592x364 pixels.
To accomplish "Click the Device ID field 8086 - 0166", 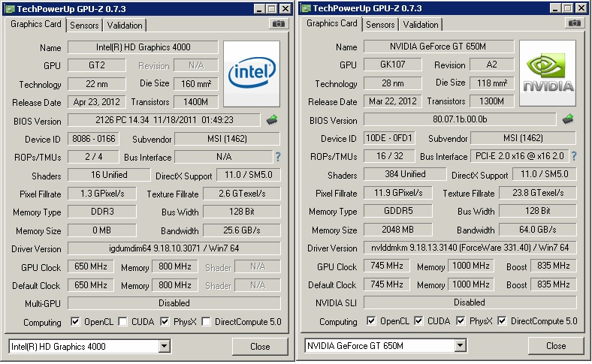I will point(94,139).
